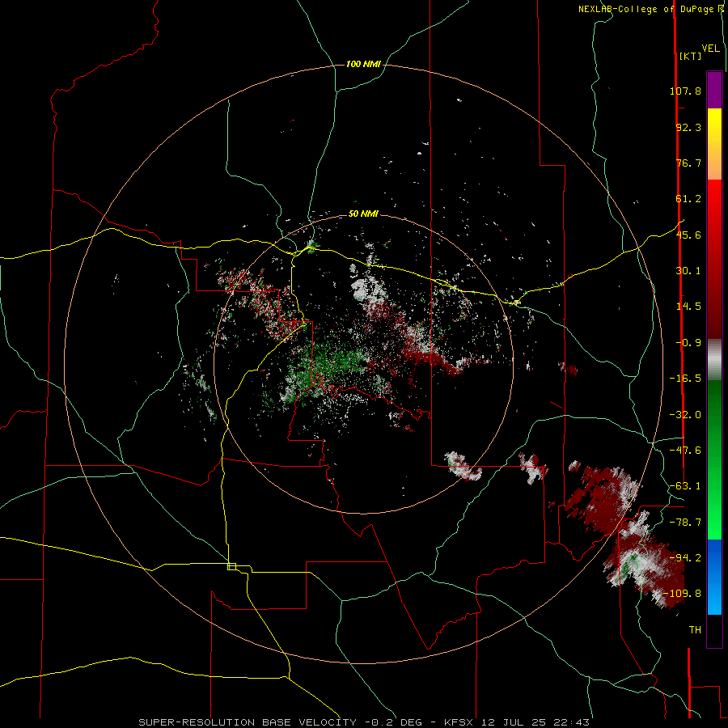The image size is (728, 728).
Task: Click the -32.0 scale value
Action: pyautogui.click(x=685, y=415)
